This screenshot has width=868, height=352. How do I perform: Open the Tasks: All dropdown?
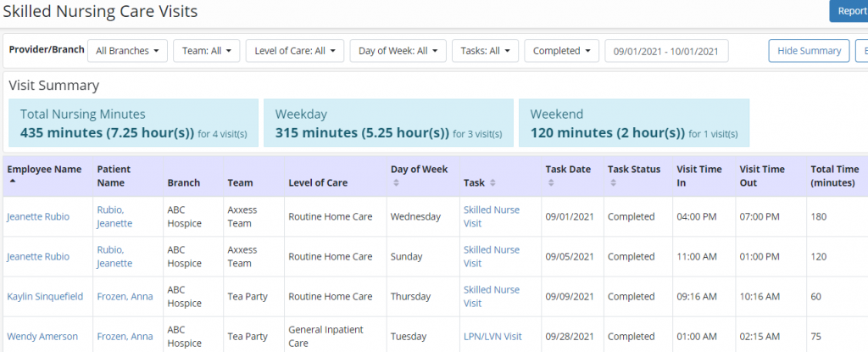click(x=485, y=51)
